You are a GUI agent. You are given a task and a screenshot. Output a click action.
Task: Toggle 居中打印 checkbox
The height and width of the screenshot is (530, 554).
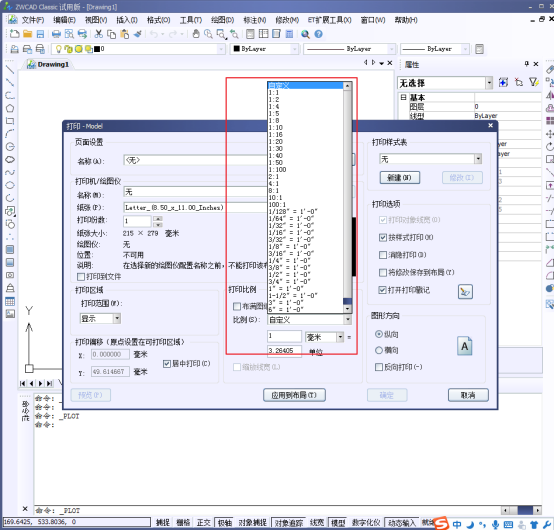pos(167,364)
